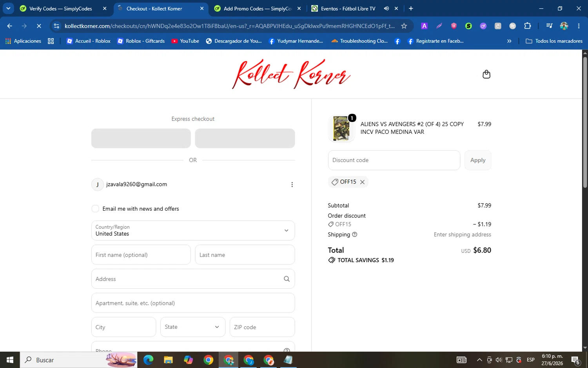Open the taskbar clock showing 6:10 p. m.

[552, 360]
